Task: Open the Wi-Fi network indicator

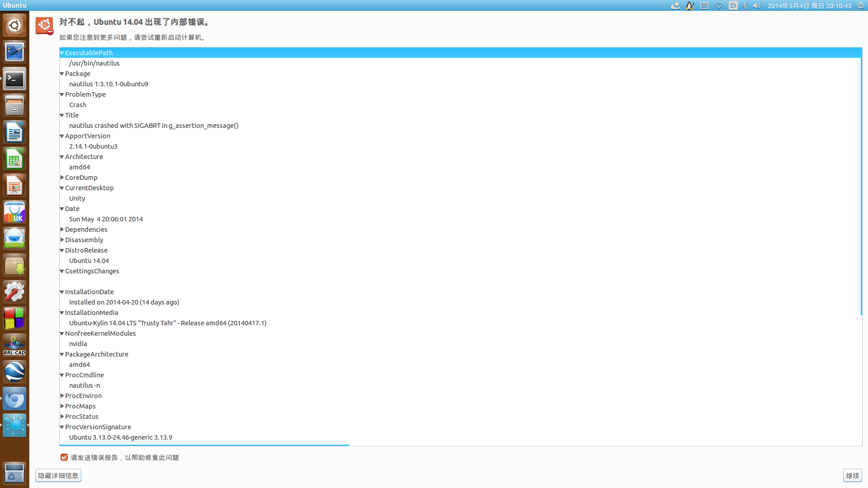Action: tap(719, 5)
